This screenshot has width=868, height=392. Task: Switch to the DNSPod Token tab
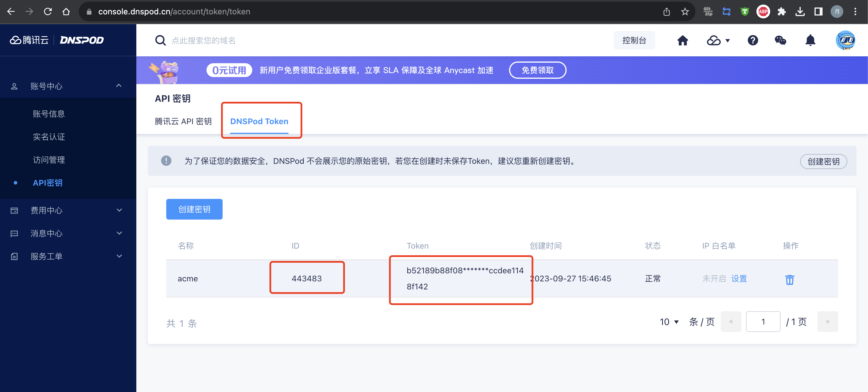pyautogui.click(x=259, y=121)
